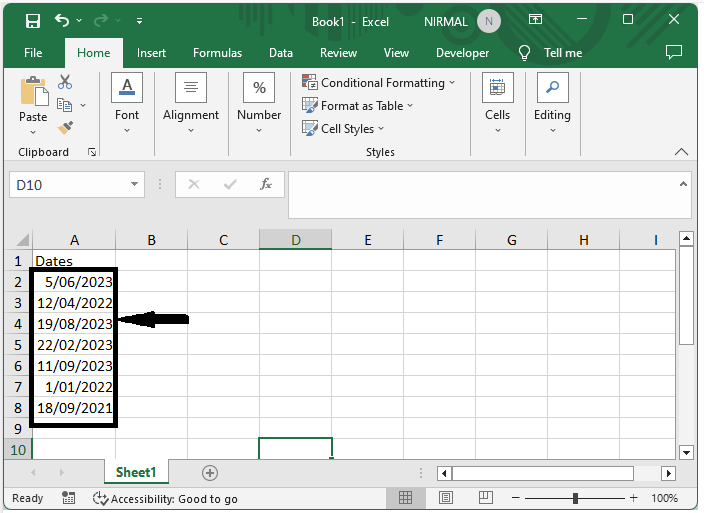The image size is (704, 513).
Task: Click horizontal scrollbar right arrow
Action: pos(669,473)
